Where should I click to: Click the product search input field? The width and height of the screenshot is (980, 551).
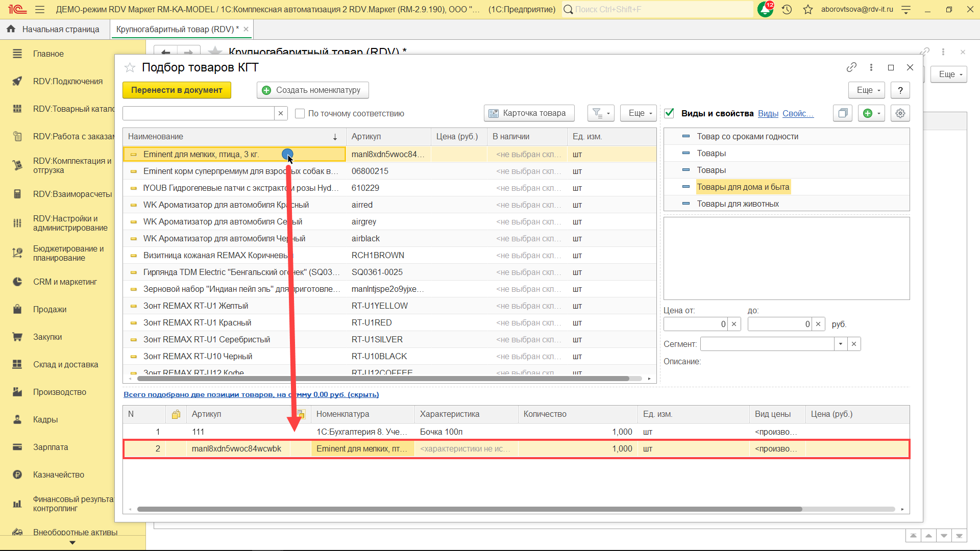coord(199,113)
